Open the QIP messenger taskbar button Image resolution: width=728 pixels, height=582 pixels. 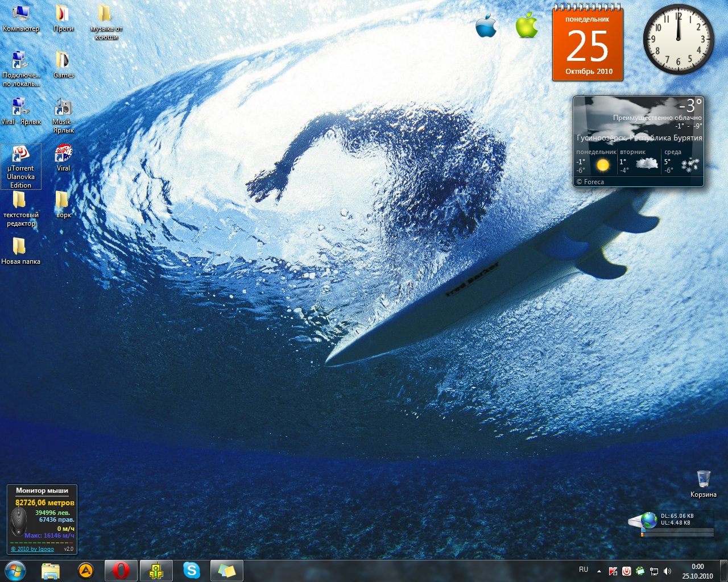[156, 570]
